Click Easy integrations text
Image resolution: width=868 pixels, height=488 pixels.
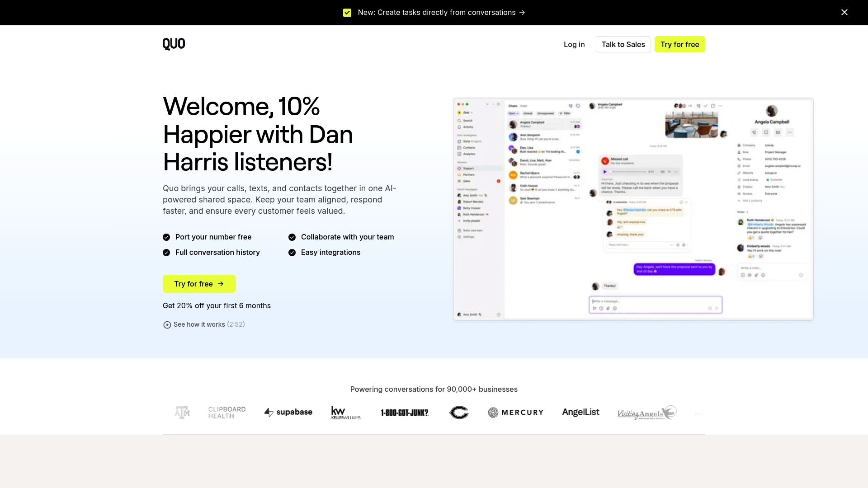point(330,253)
